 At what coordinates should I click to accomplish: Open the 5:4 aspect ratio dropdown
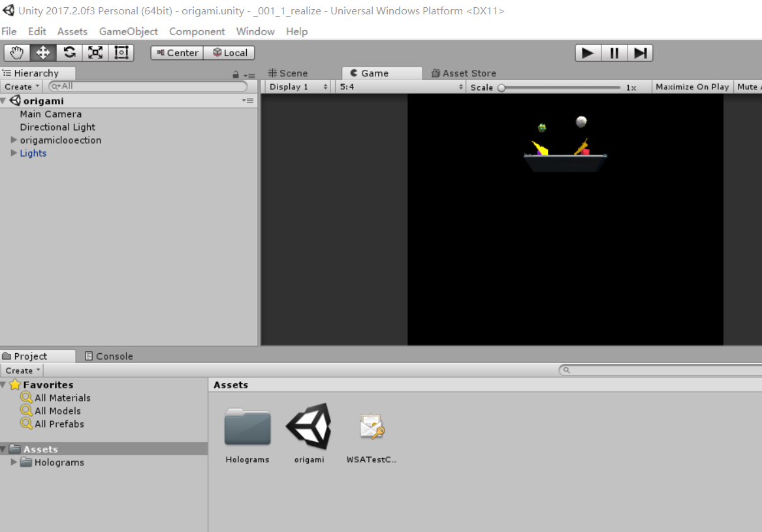398,86
